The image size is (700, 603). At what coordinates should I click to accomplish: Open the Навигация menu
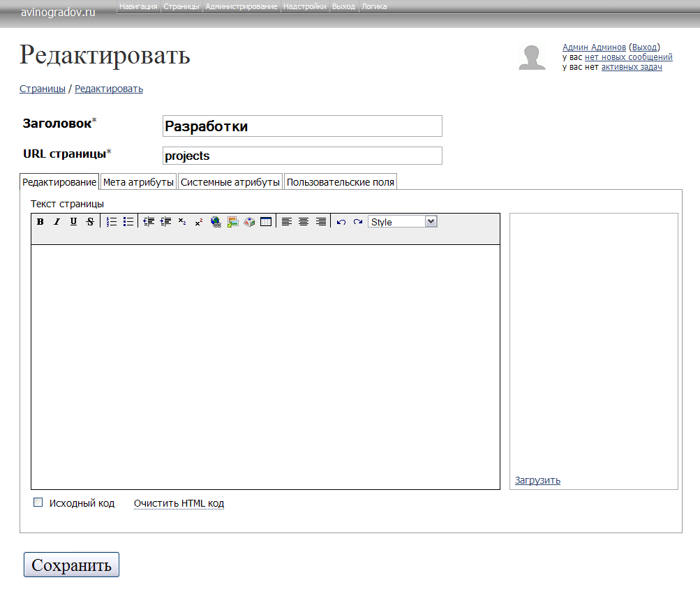(138, 7)
